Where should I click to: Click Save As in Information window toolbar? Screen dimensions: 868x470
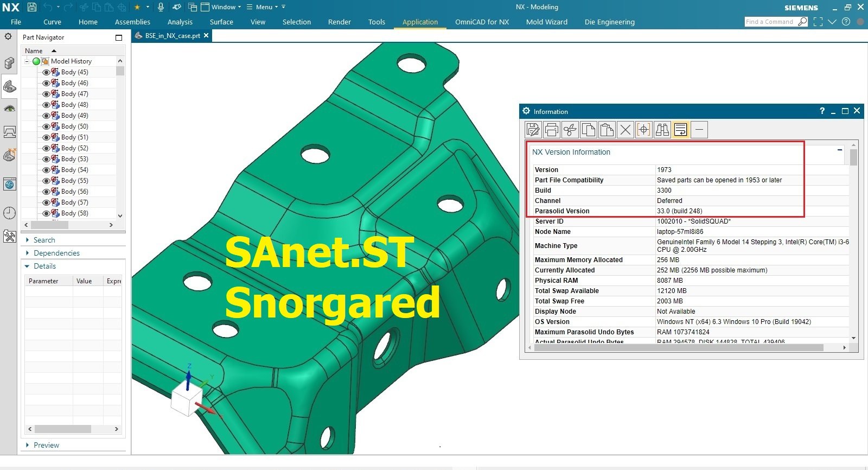click(x=533, y=130)
